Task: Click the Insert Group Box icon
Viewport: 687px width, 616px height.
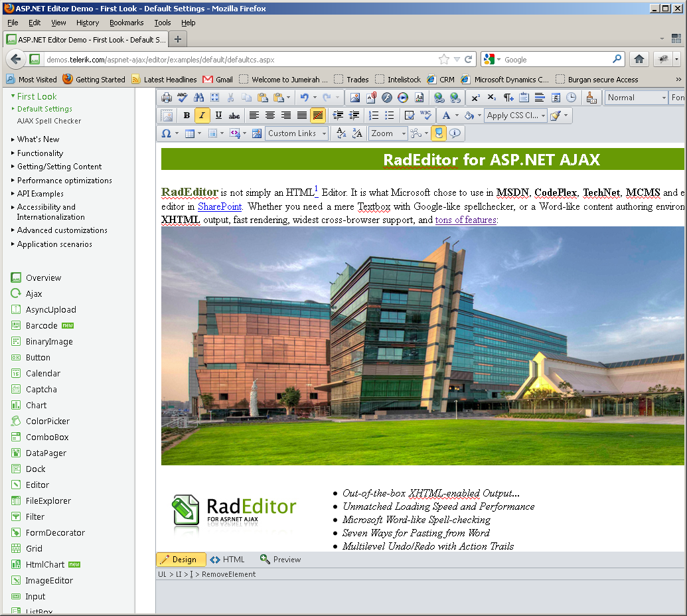Action: tap(524, 98)
